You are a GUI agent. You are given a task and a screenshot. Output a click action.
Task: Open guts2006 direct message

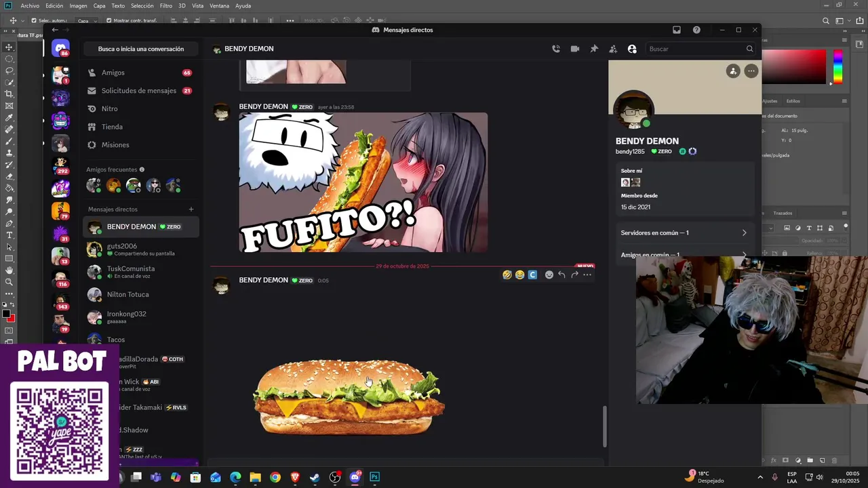click(x=141, y=249)
